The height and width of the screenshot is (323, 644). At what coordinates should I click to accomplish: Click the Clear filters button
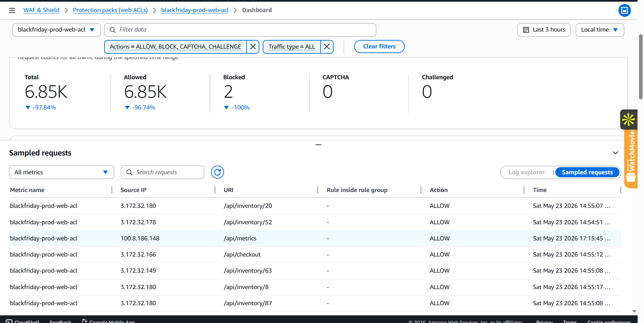[x=379, y=47]
